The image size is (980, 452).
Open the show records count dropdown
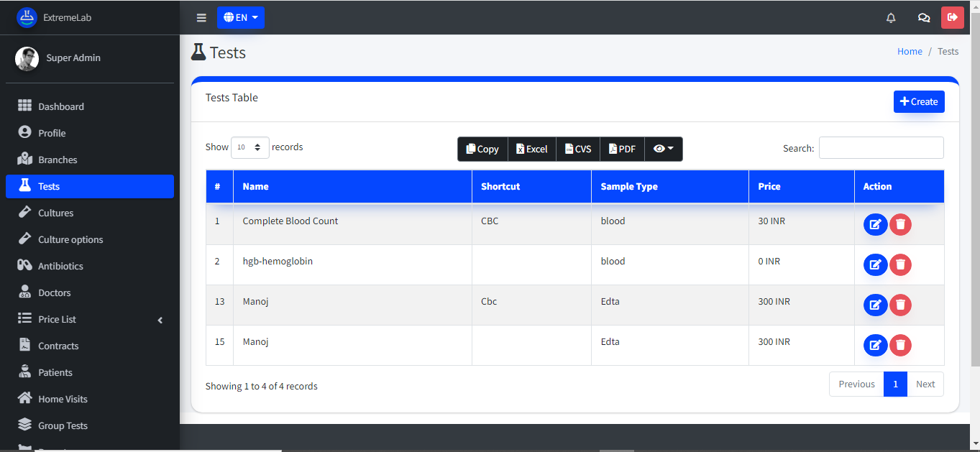pyautogui.click(x=249, y=147)
